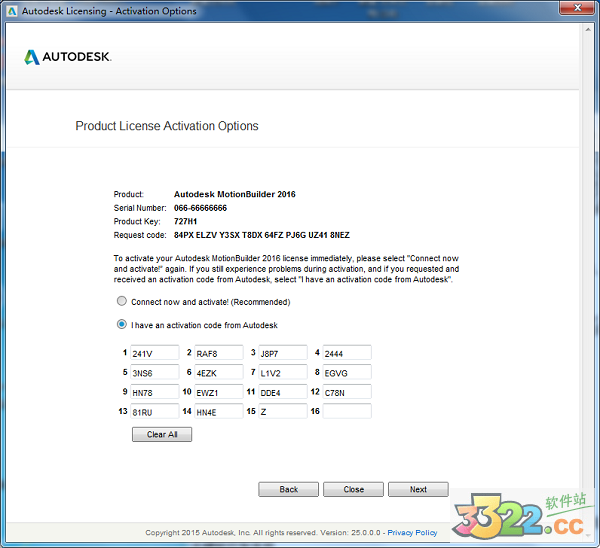Click activation code field 3 containing J8P7

point(283,352)
